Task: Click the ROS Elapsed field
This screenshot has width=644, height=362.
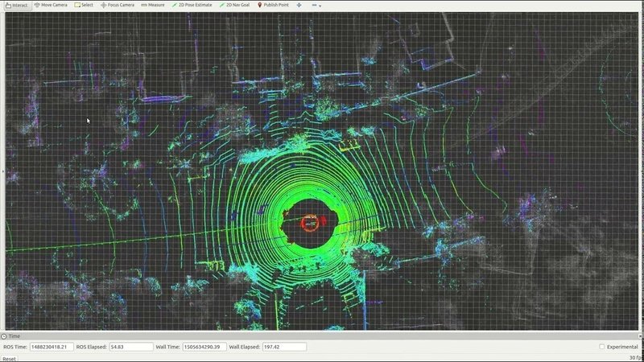Action: tap(131, 347)
